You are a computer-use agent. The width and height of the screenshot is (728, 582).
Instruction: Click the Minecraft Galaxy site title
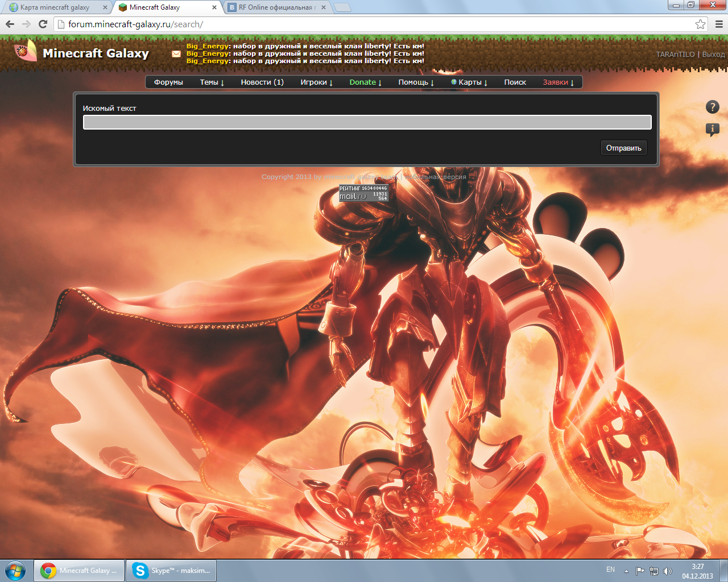pyautogui.click(x=96, y=53)
